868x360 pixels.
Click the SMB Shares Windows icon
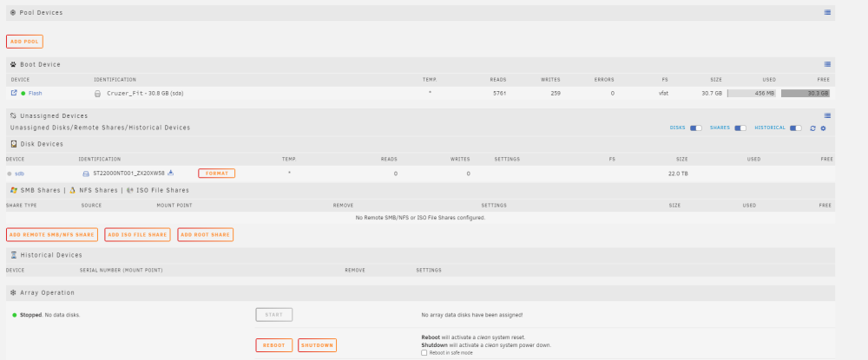pyautogui.click(x=14, y=190)
